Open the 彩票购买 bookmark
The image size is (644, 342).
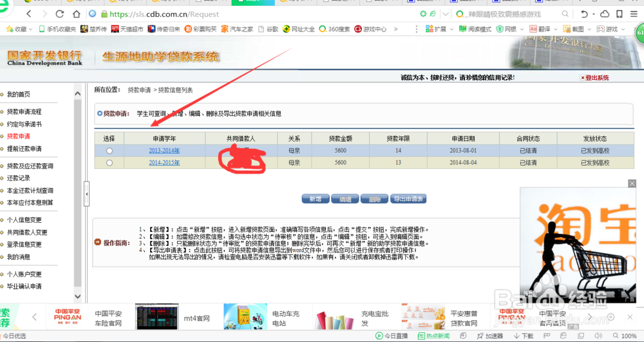tap(200, 29)
